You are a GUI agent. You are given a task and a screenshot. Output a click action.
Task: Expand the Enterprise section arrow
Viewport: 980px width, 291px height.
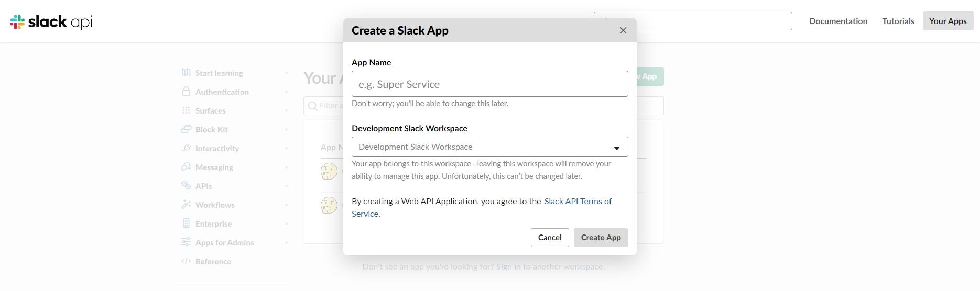pyautogui.click(x=287, y=224)
